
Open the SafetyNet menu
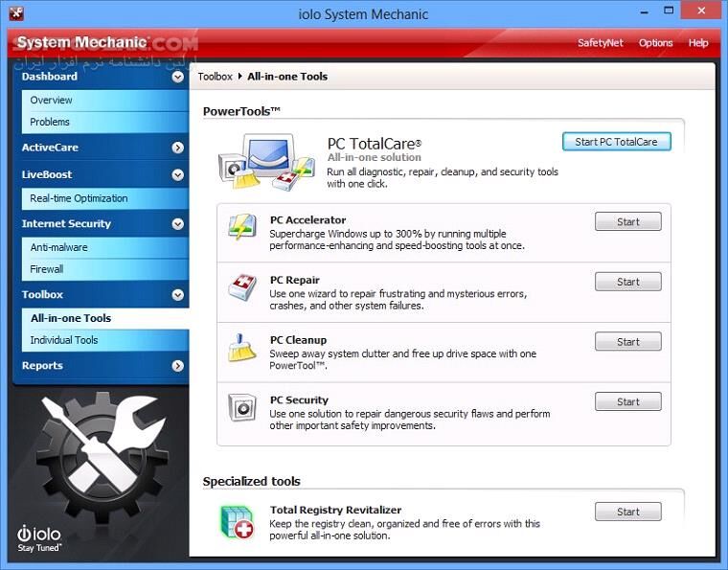click(601, 43)
